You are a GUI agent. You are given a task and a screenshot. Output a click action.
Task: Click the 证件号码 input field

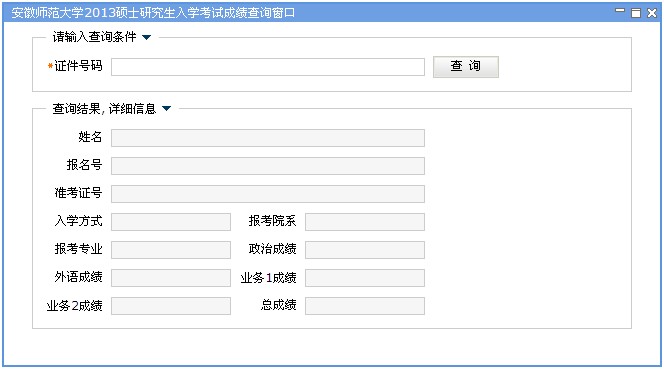pos(268,67)
